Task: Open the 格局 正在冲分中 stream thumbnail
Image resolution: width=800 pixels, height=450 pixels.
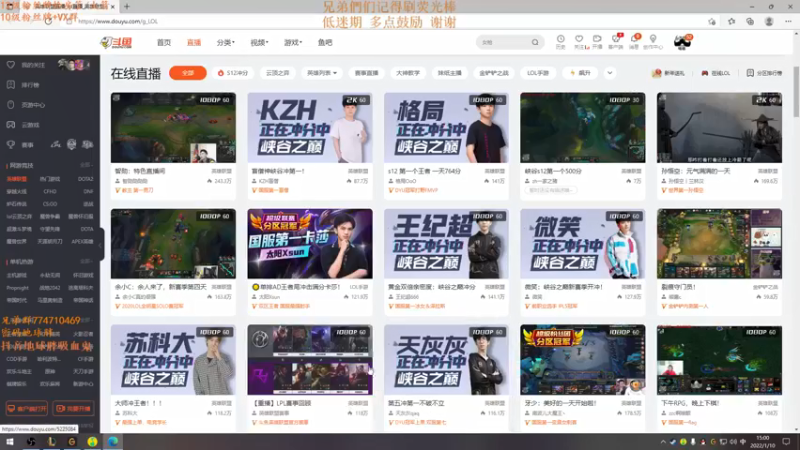Action: tap(446, 128)
